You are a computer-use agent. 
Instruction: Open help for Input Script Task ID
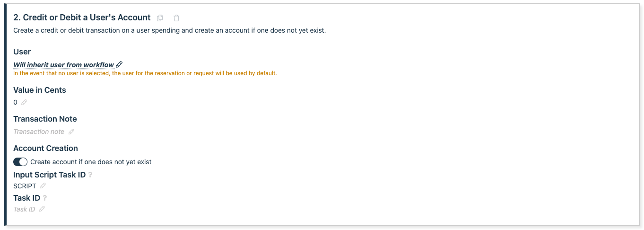(x=90, y=175)
